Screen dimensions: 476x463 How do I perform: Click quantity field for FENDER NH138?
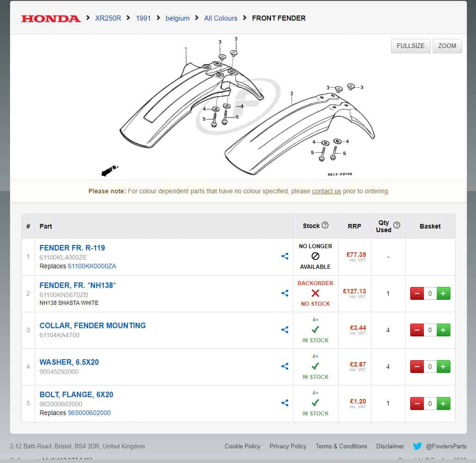point(430,293)
